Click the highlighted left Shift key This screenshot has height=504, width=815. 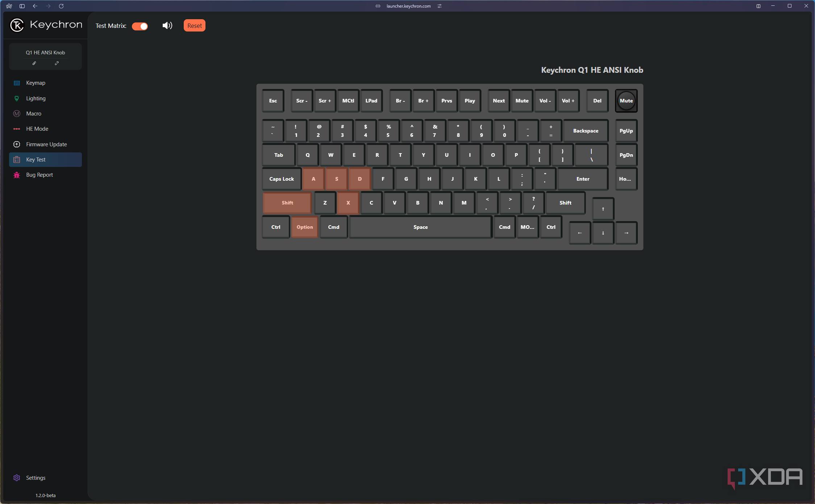click(287, 203)
